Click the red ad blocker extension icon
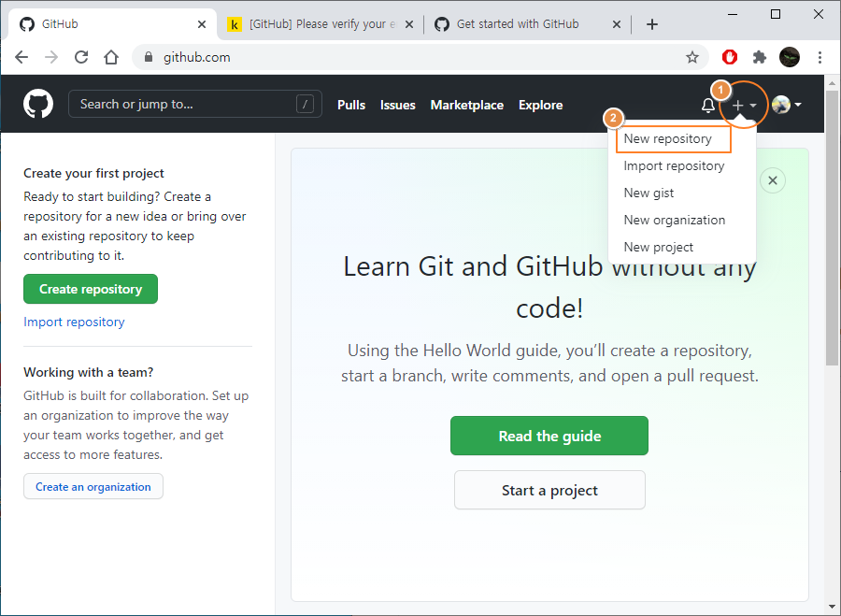This screenshot has width=841, height=616. [x=730, y=57]
